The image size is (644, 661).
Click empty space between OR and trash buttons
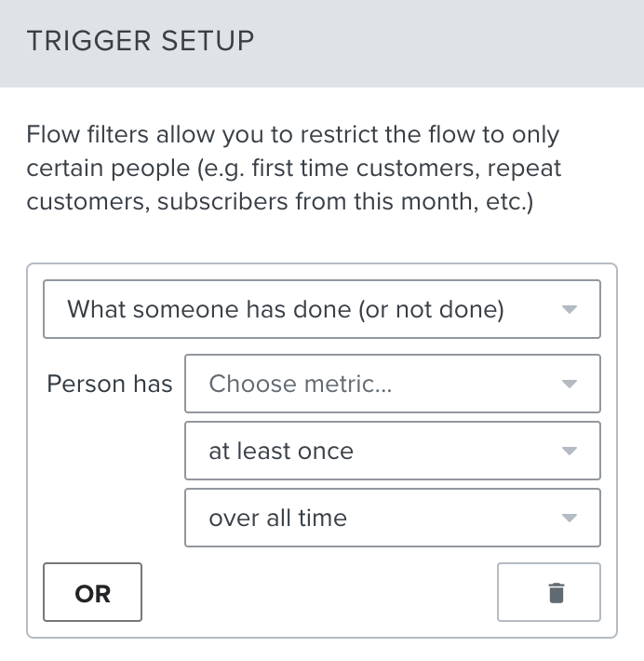point(319,592)
